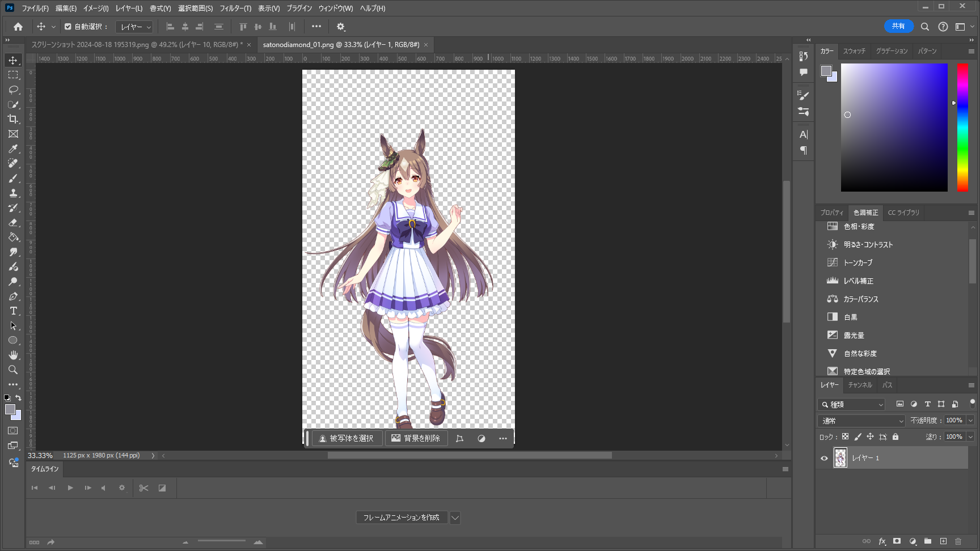Select the Clone Stamp tool
Viewport: 980px width, 551px height.
tap(13, 193)
